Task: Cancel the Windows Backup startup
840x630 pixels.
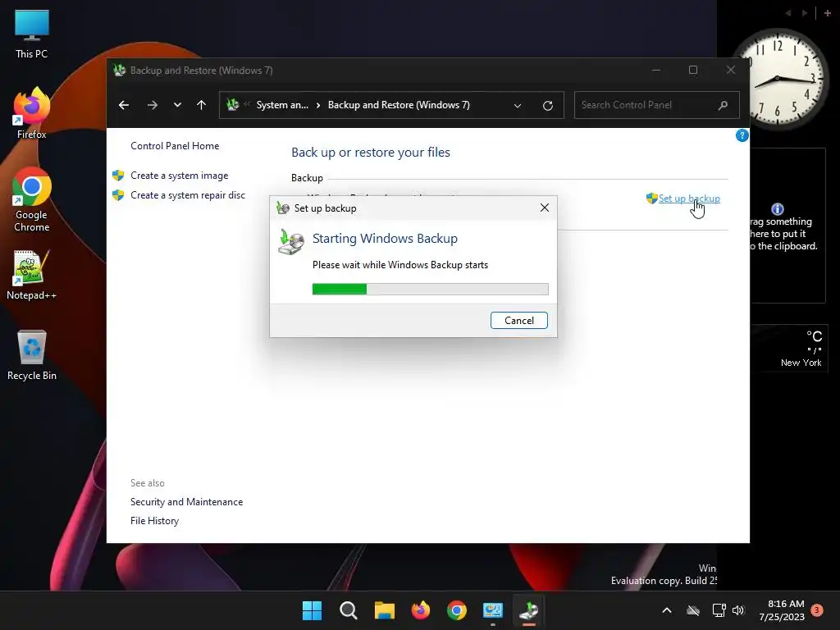Action: tap(518, 321)
